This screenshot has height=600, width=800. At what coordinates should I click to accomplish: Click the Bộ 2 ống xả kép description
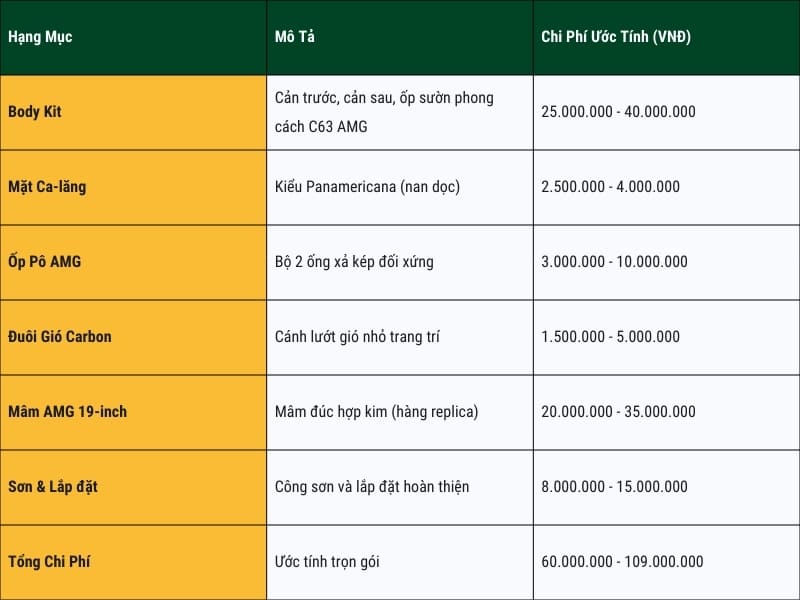354,262
